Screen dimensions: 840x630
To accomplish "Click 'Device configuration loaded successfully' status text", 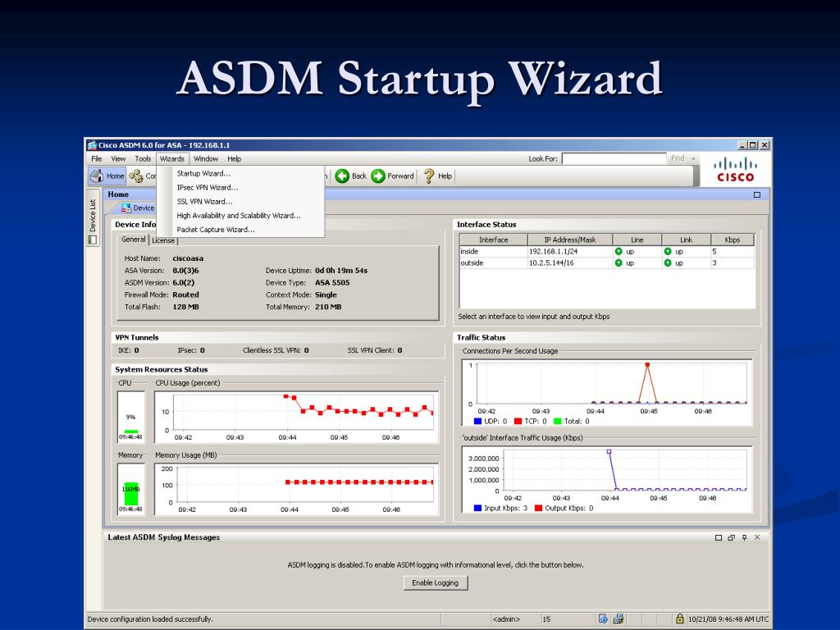I will point(150,619).
